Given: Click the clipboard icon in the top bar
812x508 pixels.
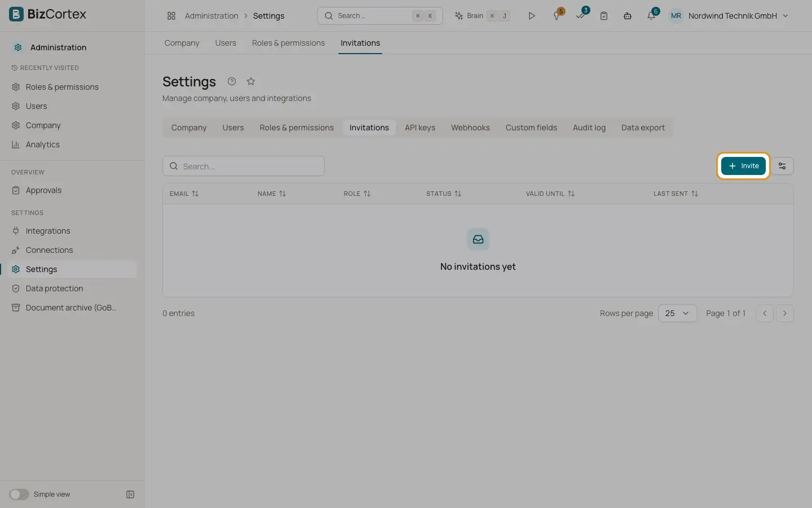Looking at the screenshot, I should pos(604,16).
